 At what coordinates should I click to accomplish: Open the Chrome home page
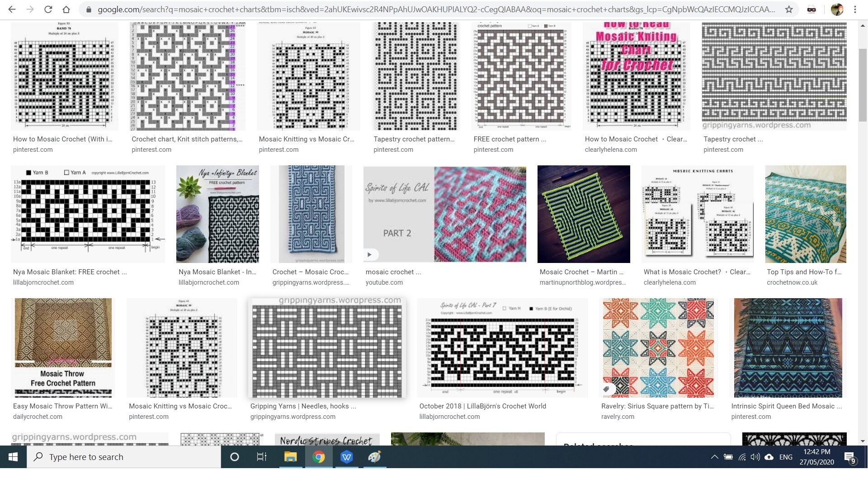coord(66,9)
